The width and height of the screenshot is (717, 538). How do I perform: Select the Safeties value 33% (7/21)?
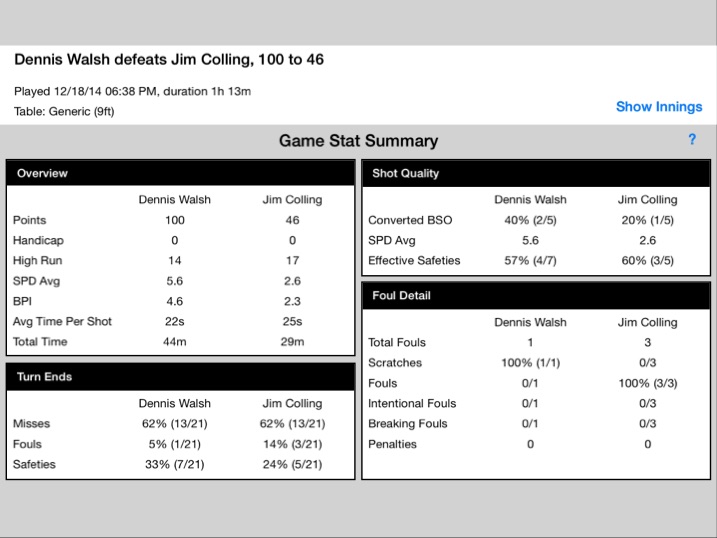point(175,464)
